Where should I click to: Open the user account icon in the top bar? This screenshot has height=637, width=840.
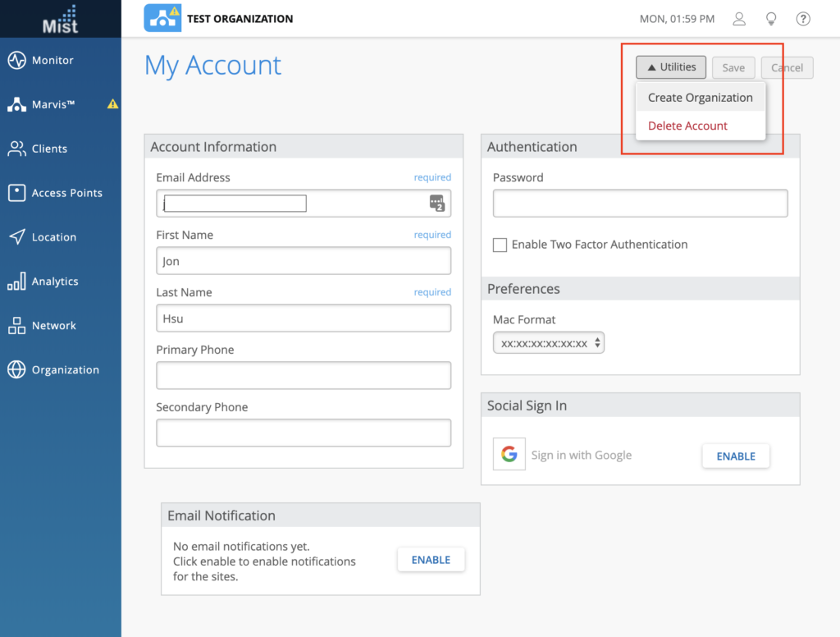[739, 18]
